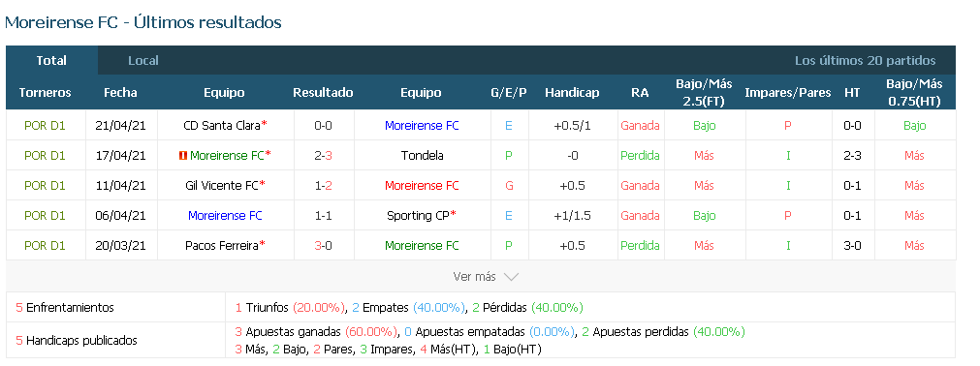Open the Sporting CP team link
The image size is (980, 366).
tap(418, 216)
